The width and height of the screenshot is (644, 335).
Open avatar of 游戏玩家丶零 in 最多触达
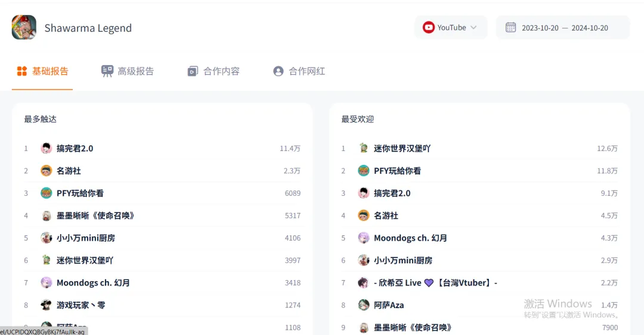point(47,305)
